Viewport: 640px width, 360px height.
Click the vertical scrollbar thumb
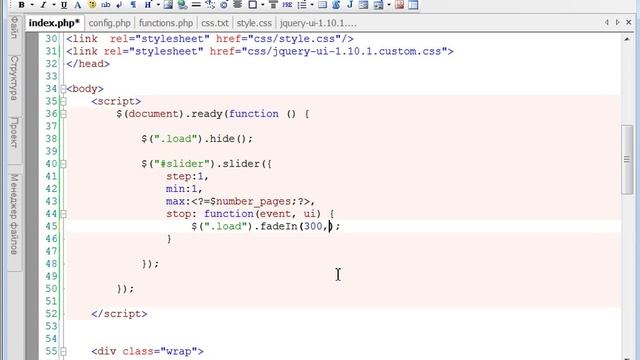pyautogui.click(x=627, y=159)
